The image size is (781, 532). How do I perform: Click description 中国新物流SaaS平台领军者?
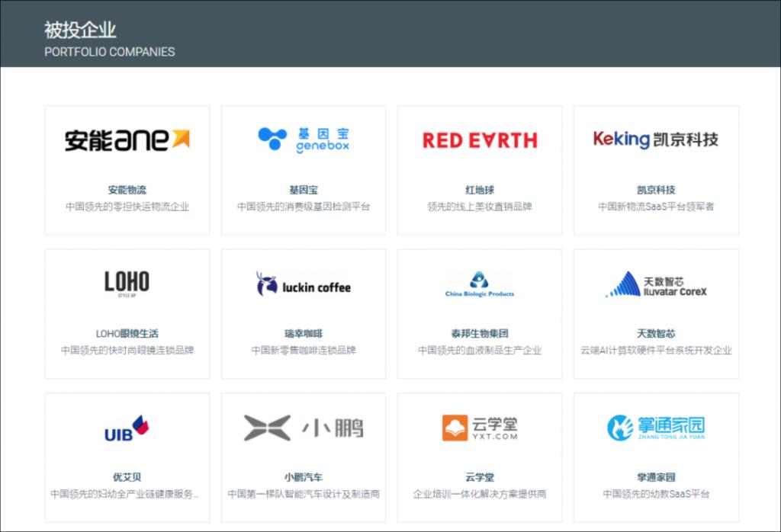coord(656,207)
